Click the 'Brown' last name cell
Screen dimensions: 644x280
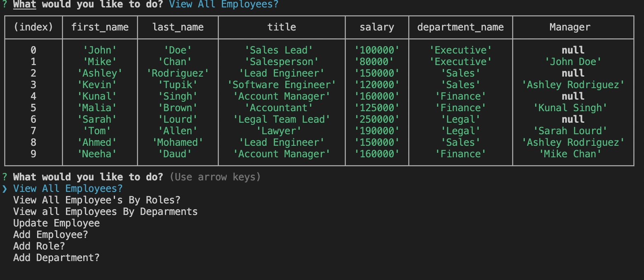tap(178, 108)
